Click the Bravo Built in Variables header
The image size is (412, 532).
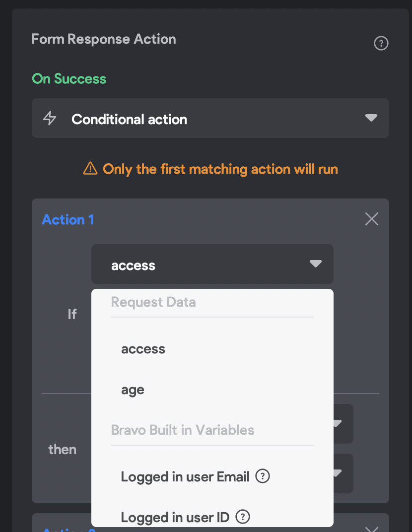click(x=183, y=430)
